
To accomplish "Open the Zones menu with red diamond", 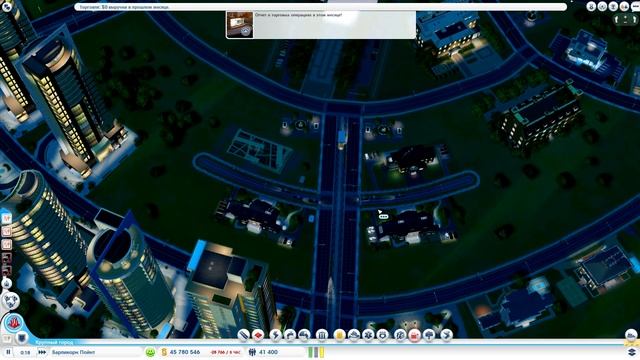I will click(x=258, y=335).
